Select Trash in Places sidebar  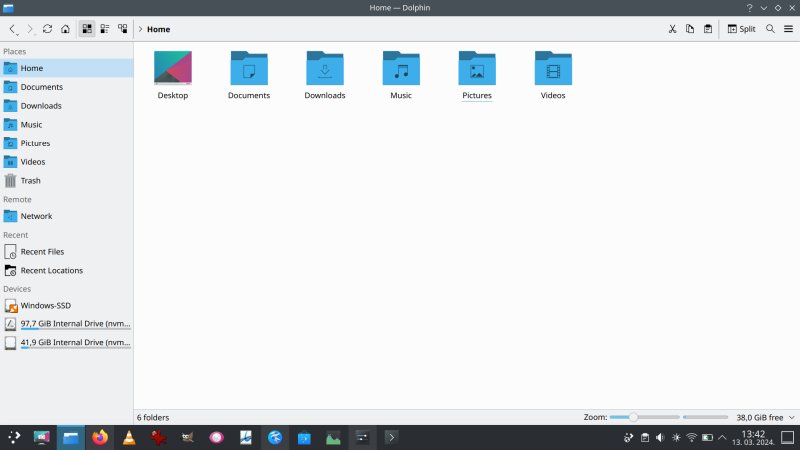(x=31, y=180)
